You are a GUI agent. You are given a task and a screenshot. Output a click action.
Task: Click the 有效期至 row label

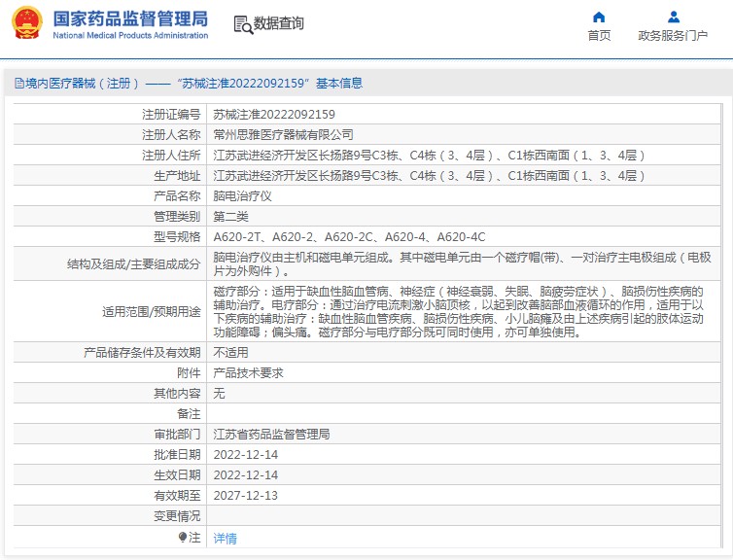pyautogui.click(x=177, y=496)
